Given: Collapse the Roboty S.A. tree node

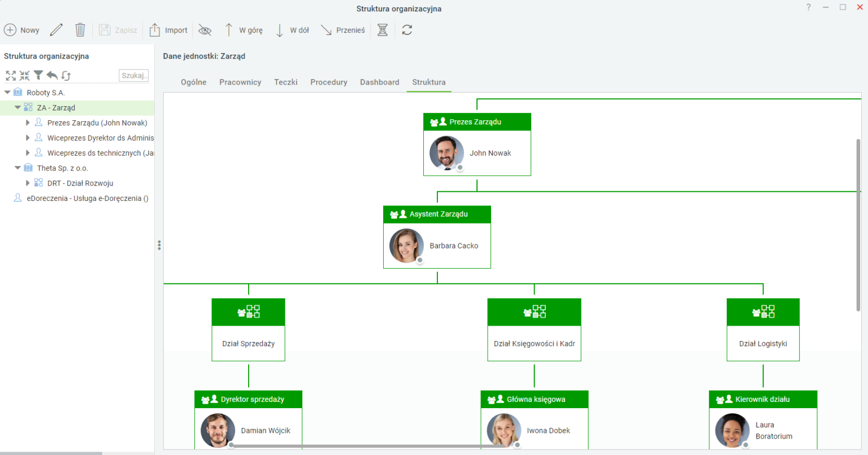Looking at the screenshot, I should click(x=7, y=92).
